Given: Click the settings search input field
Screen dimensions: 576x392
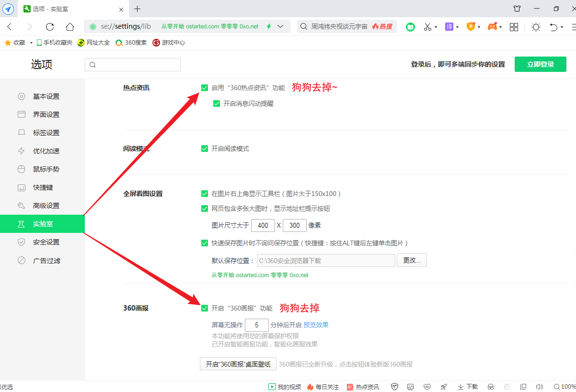Looking at the screenshot, I should click(133, 65).
